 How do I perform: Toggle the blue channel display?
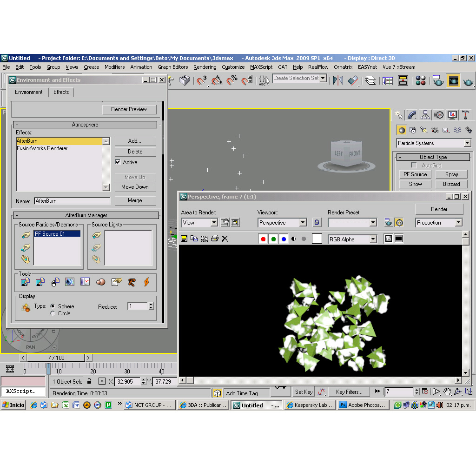pyautogui.click(x=284, y=239)
